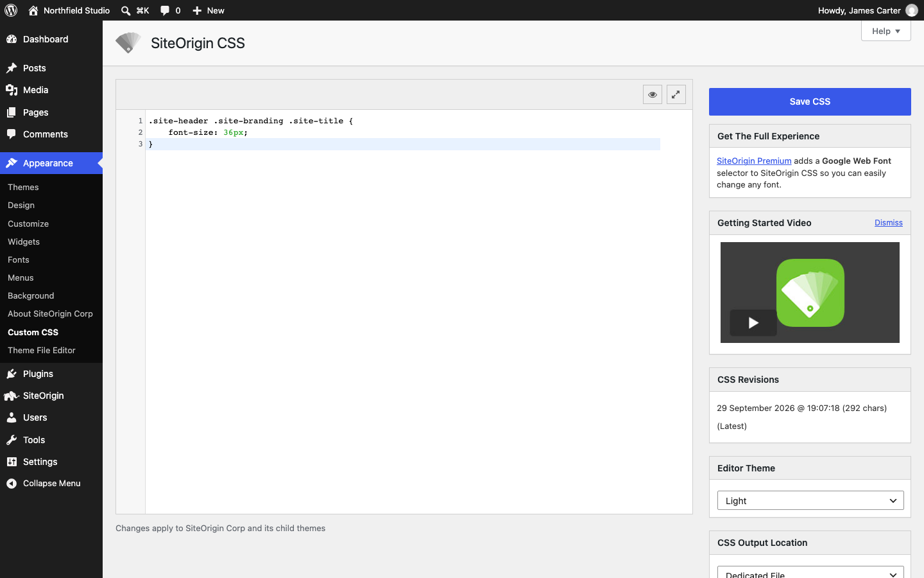Click the green SiteOrigin video thumbnail

[810, 293]
